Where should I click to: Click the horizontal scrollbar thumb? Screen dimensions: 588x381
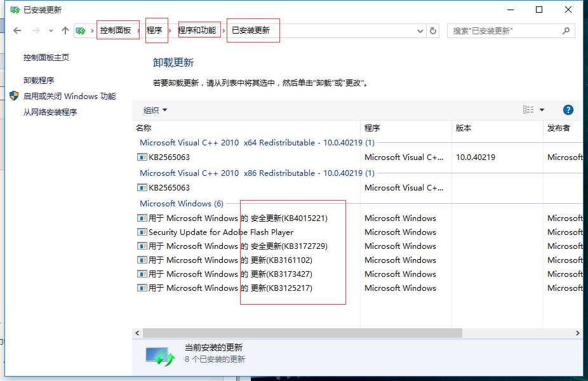[302, 333]
